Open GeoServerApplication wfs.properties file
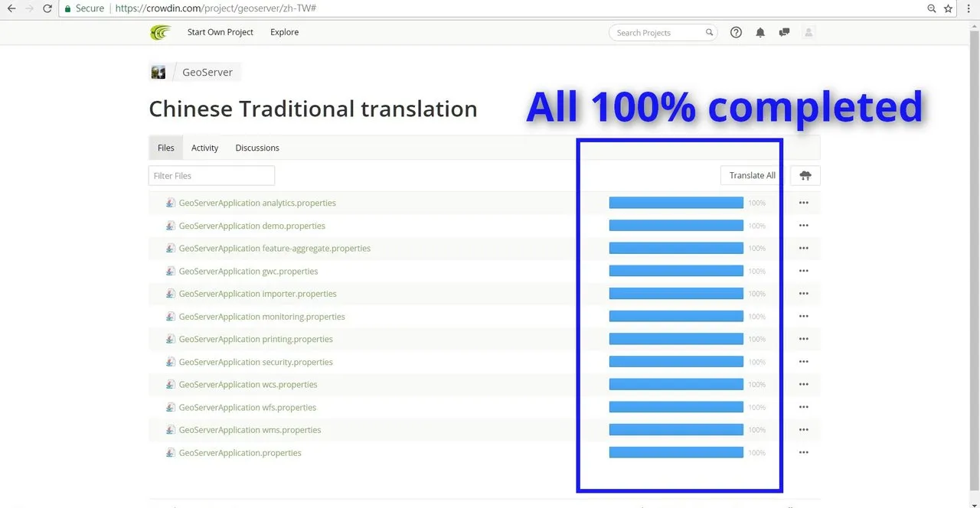This screenshot has width=980, height=508. (247, 407)
